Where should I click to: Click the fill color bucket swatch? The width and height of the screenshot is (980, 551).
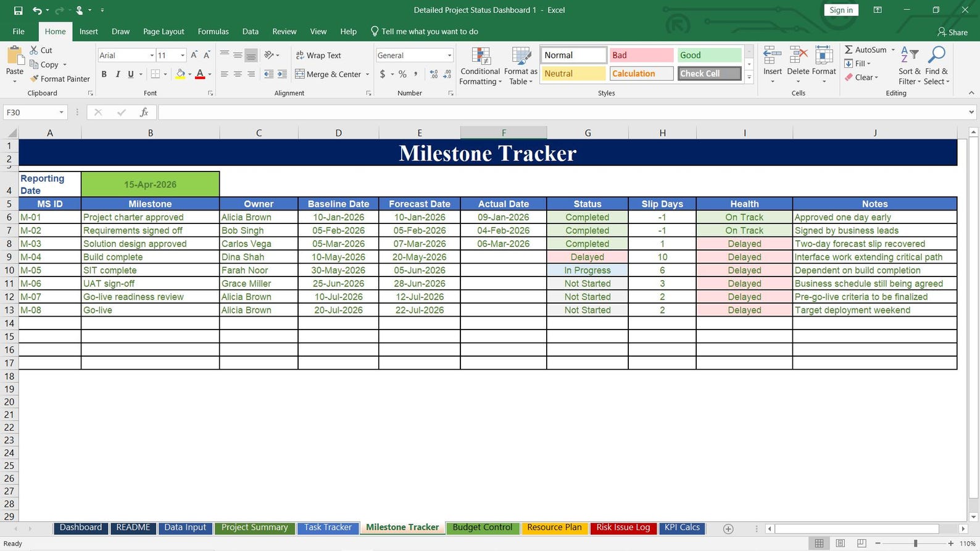180,74
